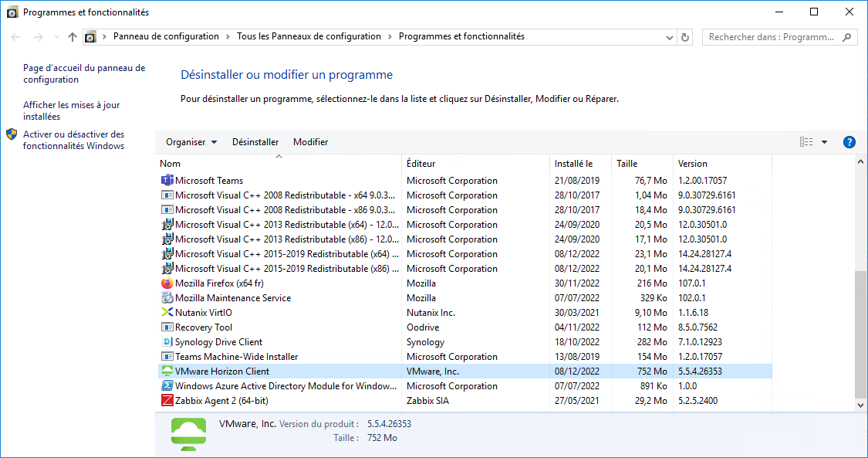Click the Oodrive publisher cell

coord(423,327)
